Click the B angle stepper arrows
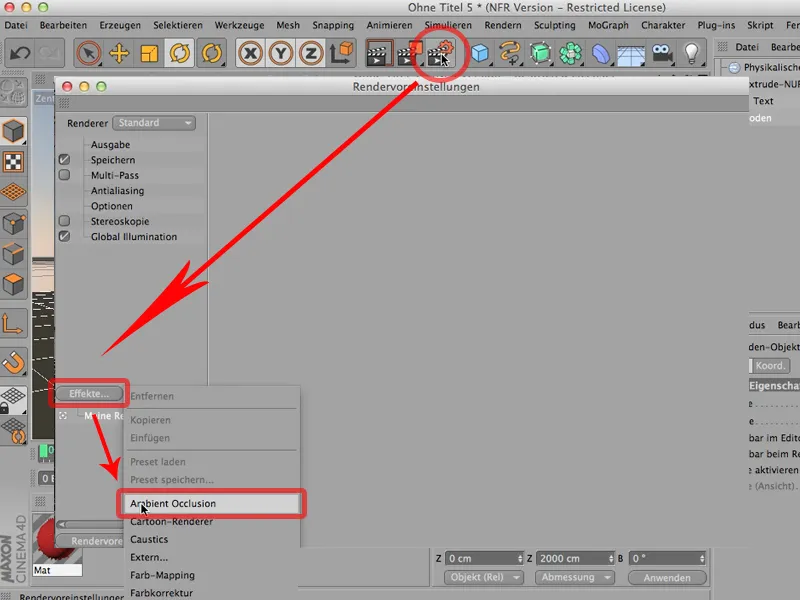 pos(702,559)
